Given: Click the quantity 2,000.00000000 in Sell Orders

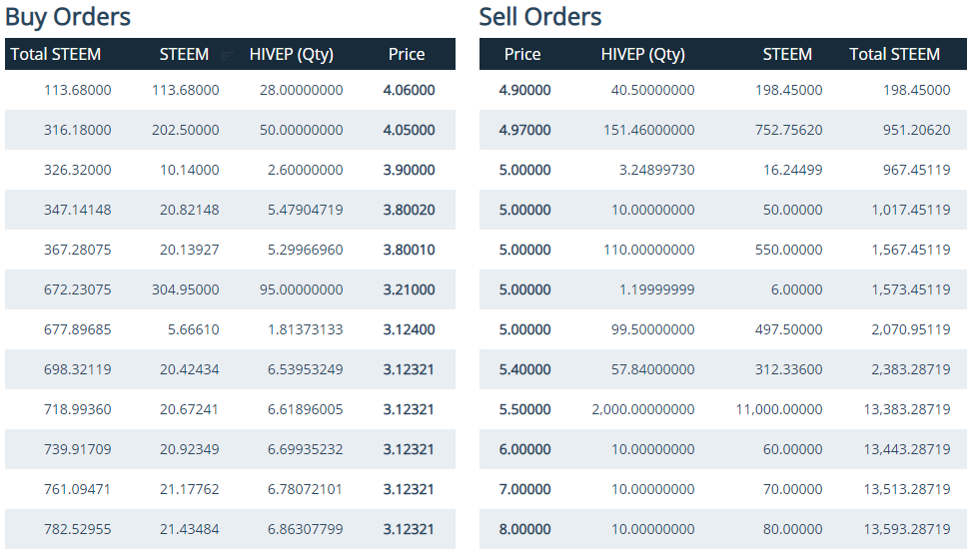Looking at the screenshot, I should point(643,409).
